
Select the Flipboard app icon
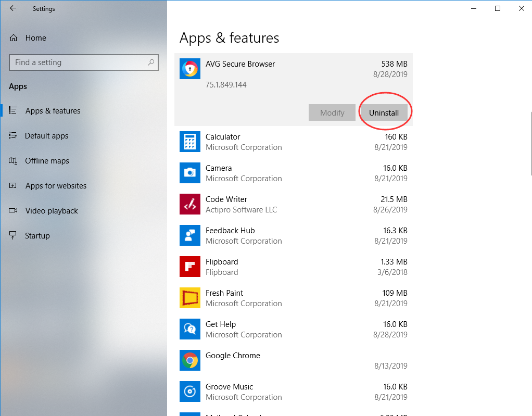tap(190, 267)
